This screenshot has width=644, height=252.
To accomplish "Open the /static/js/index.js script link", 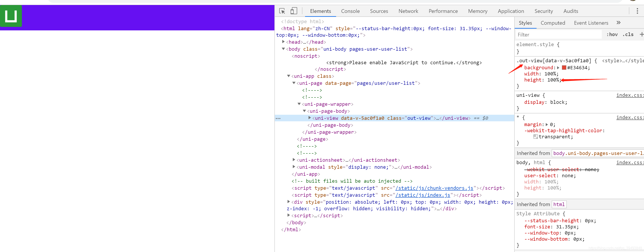I will coord(423,195).
